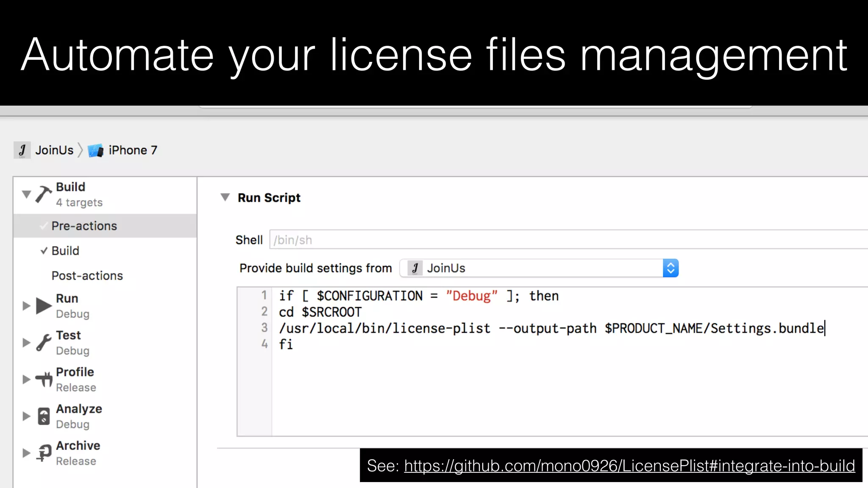
Task: Click line number 3 in the script gutter
Action: click(x=264, y=327)
